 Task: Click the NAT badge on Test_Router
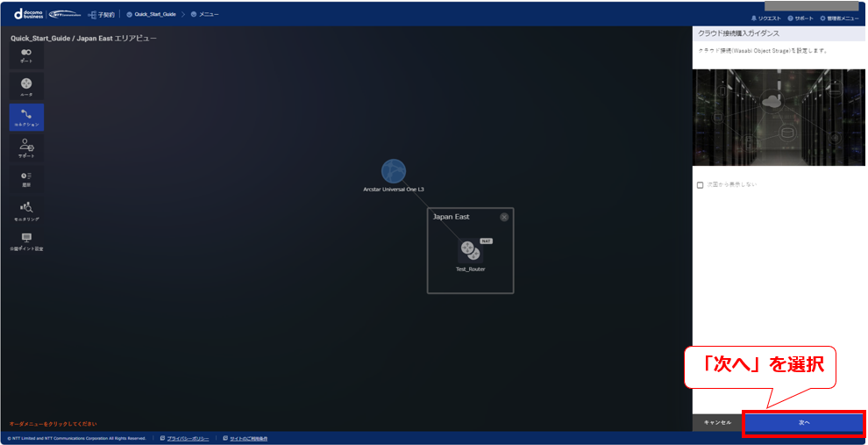click(x=486, y=241)
